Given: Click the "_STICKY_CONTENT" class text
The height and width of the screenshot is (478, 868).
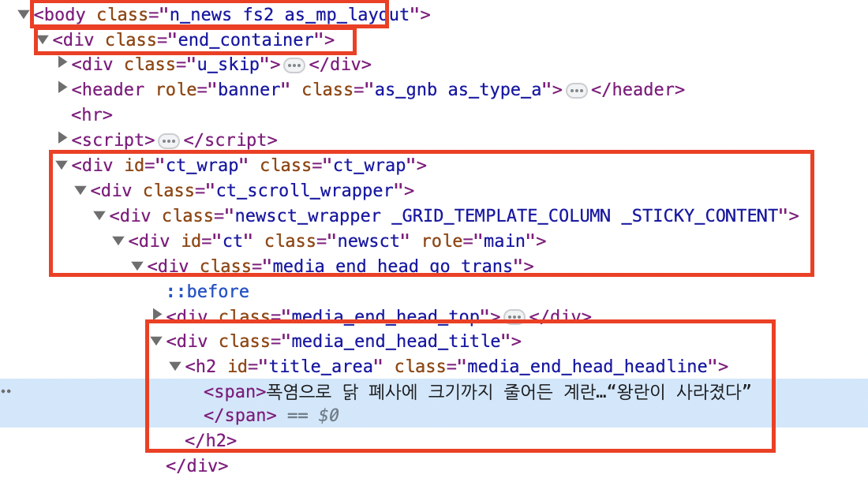Looking at the screenshot, I should point(699,216).
